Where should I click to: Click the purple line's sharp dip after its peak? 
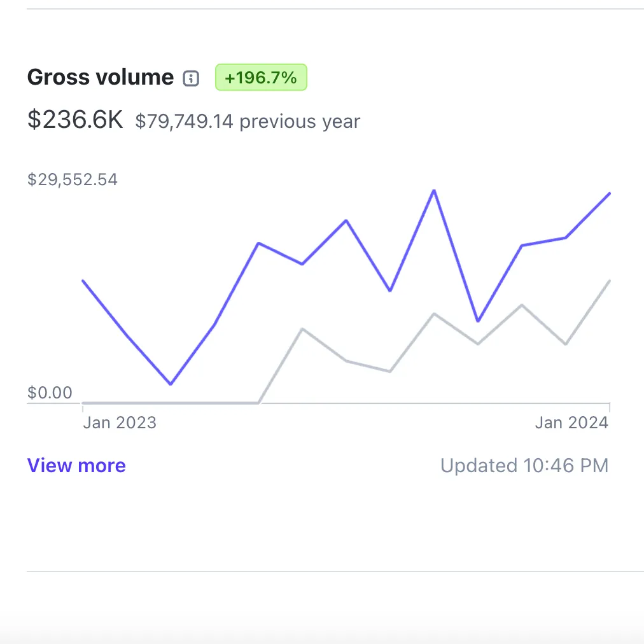[478, 321]
